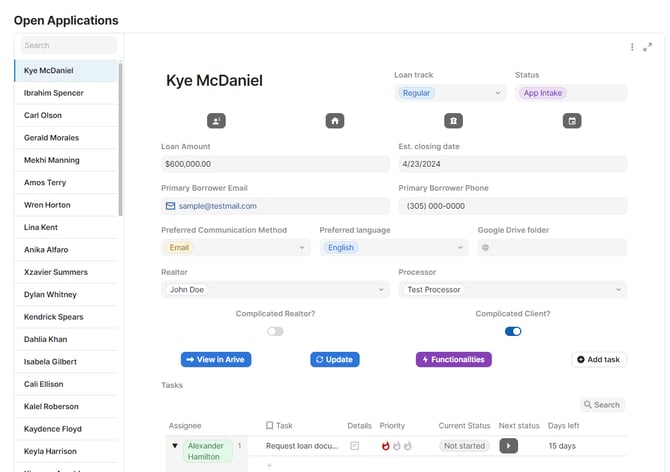Open task details note icon
670x472 pixels.
[x=354, y=446]
